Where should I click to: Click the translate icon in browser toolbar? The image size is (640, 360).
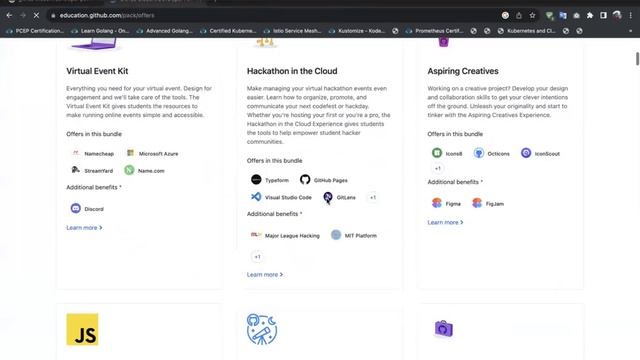coord(563,16)
